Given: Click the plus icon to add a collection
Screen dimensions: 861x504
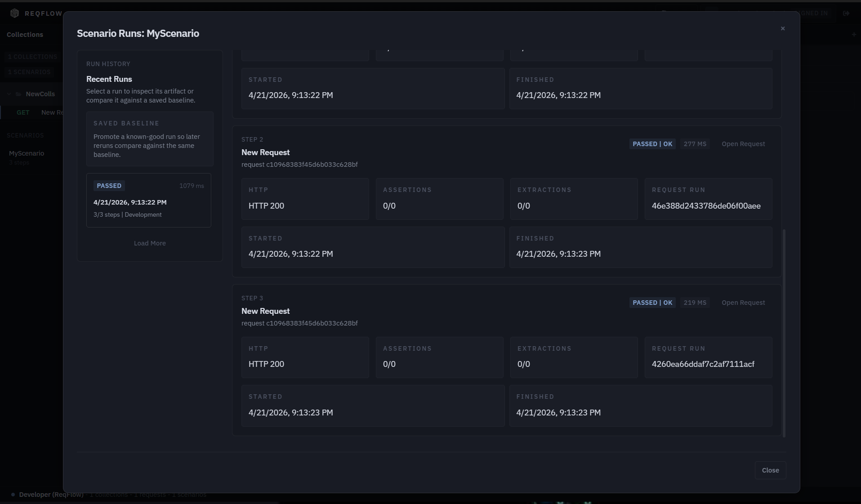Looking at the screenshot, I should [853, 34].
